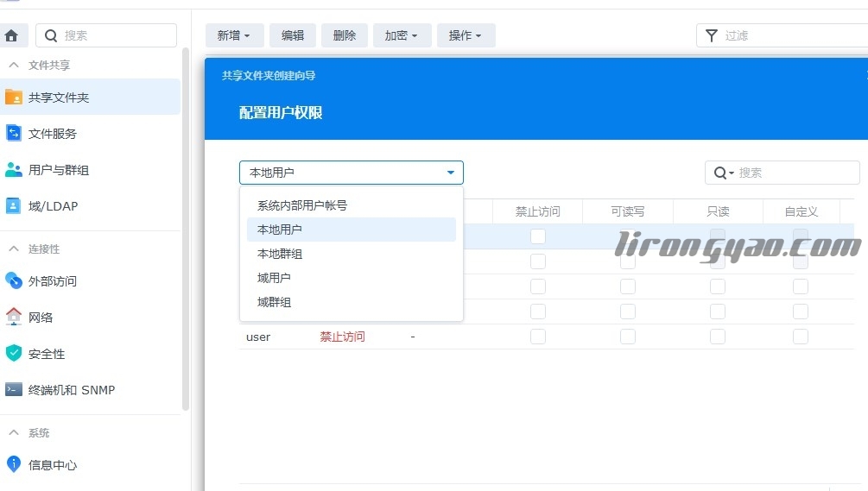Open the Security shield icon
Image resolution: width=868 pixels, height=491 pixels.
[13, 353]
